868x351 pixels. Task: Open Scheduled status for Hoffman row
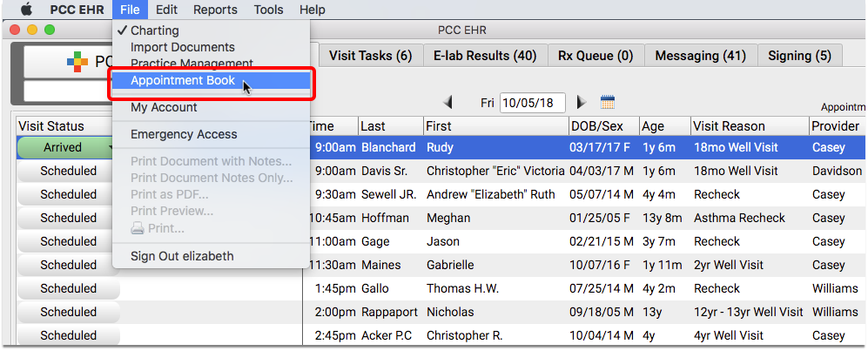(69, 218)
